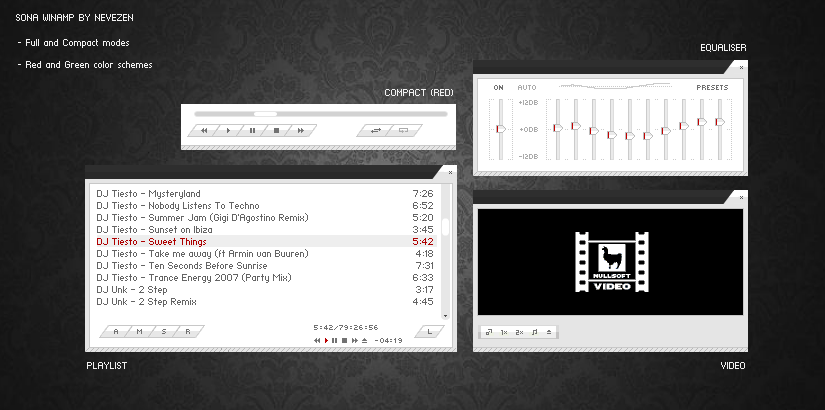Toggle the equaliser AUTO button
This screenshot has width=825, height=410.
(x=527, y=88)
